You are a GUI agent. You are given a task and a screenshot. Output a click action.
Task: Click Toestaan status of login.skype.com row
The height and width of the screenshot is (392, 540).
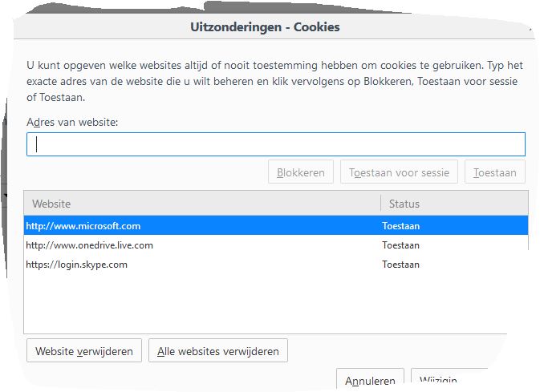tap(400, 265)
